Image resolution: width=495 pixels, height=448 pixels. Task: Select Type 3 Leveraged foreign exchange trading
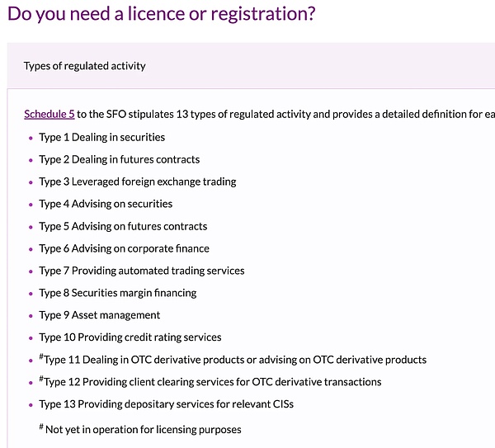(137, 182)
